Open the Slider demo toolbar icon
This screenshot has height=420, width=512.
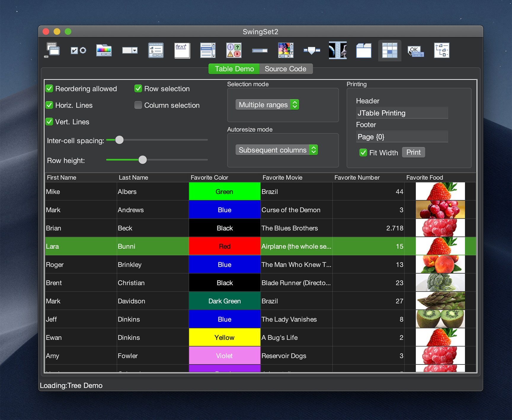click(x=312, y=51)
